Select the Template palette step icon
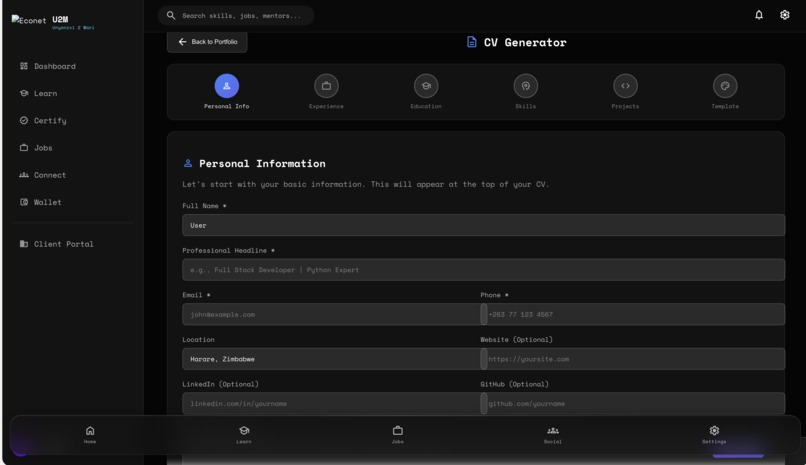806x465 pixels. pos(725,86)
